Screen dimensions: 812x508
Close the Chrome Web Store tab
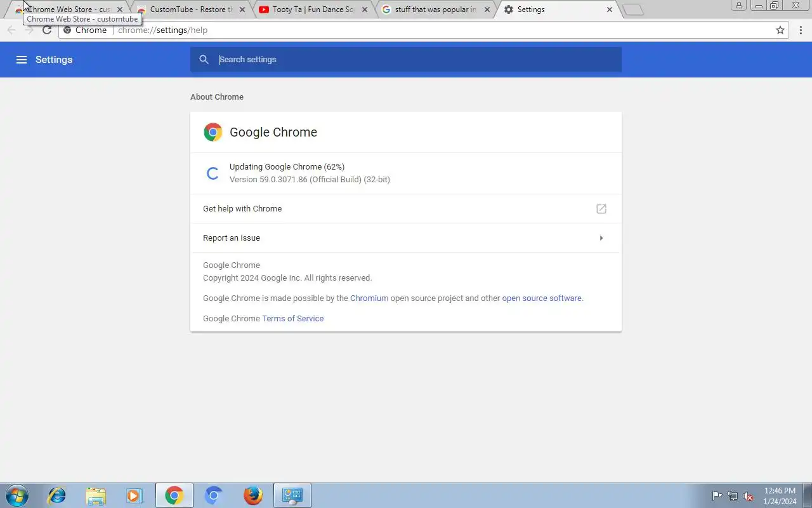[120, 10]
